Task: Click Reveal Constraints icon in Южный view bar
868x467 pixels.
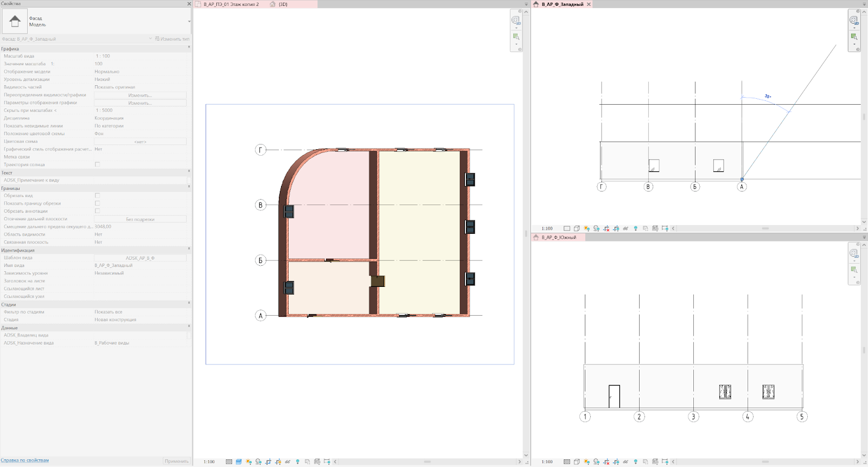Action: pyautogui.click(x=665, y=462)
